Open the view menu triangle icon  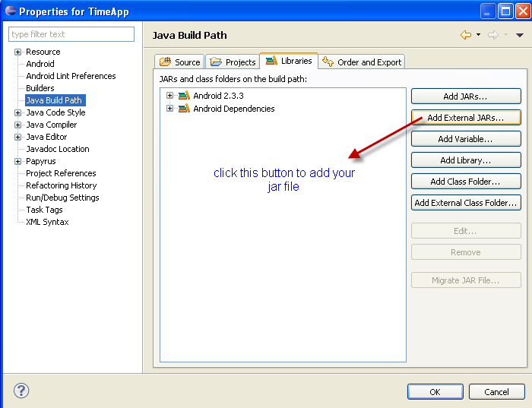click(x=519, y=35)
